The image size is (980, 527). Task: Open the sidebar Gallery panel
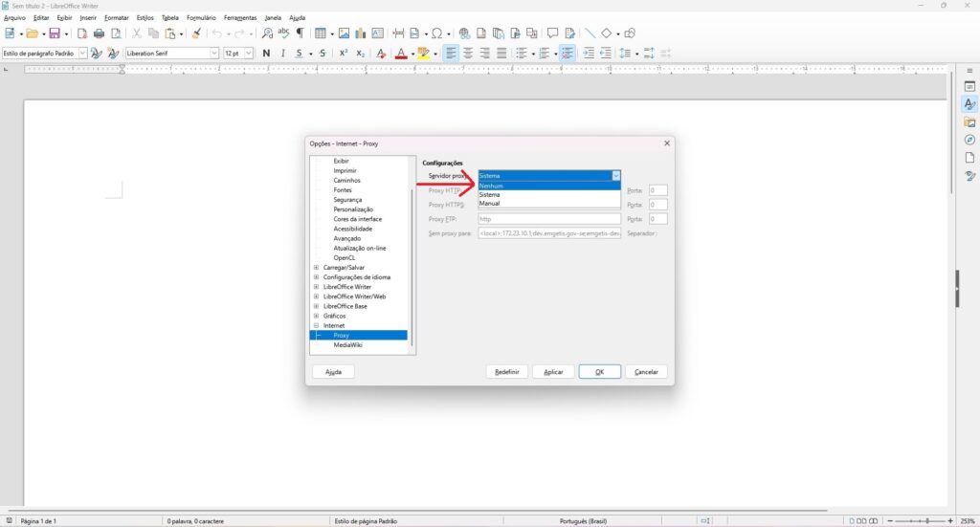[x=969, y=121]
